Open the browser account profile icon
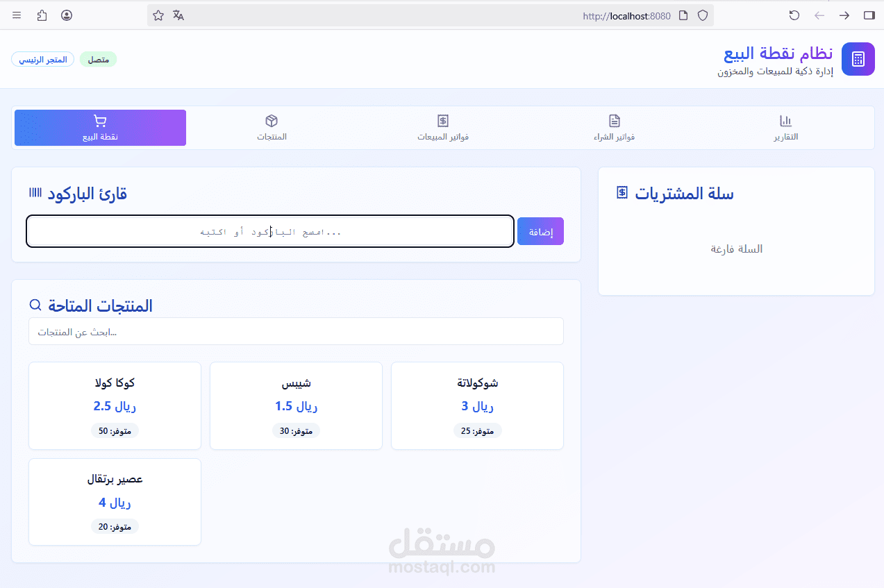This screenshot has height=588, width=884. click(x=67, y=15)
